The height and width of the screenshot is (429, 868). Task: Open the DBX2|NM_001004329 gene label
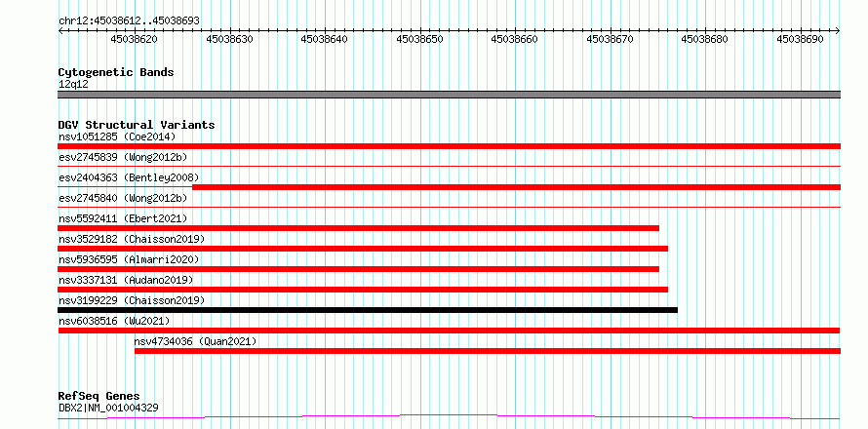[x=108, y=409]
